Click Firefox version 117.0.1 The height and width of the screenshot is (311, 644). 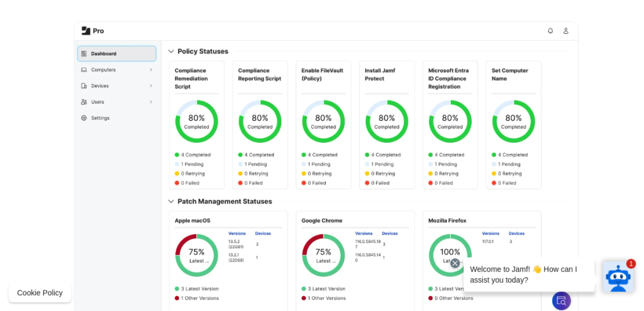488,242
